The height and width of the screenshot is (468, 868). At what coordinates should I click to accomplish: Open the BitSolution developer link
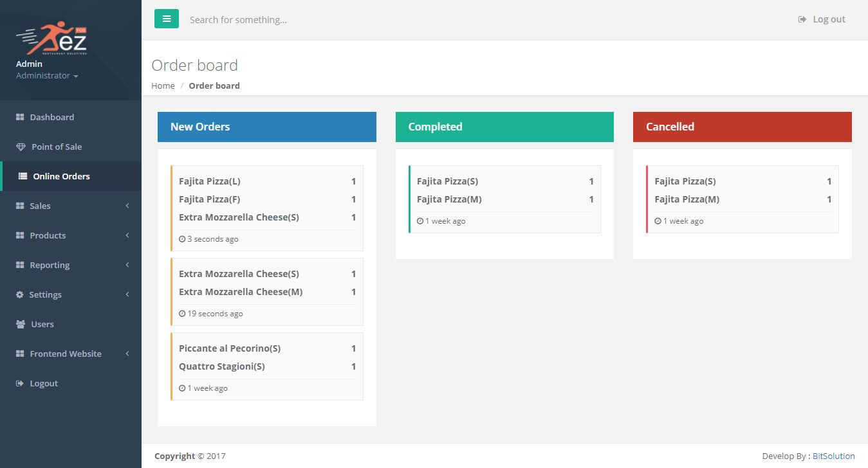coord(833,456)
